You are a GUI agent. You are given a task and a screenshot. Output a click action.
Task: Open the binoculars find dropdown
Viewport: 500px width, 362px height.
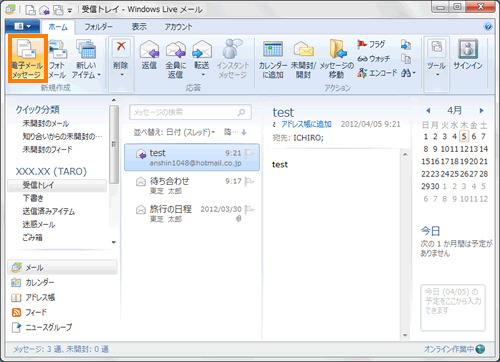[x=408, y=73]
